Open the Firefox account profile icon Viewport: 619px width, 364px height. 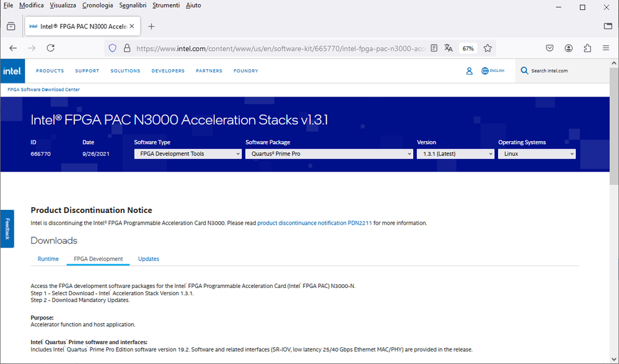point(569,48)
